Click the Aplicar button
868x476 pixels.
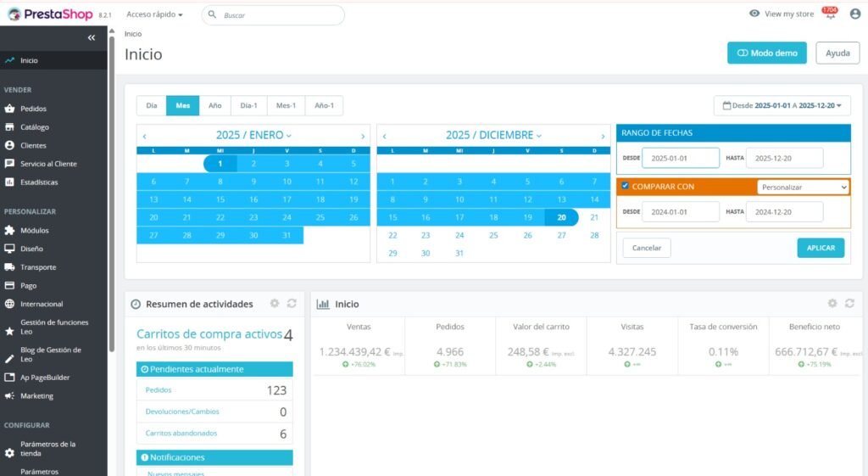click(x=821, y=248)
